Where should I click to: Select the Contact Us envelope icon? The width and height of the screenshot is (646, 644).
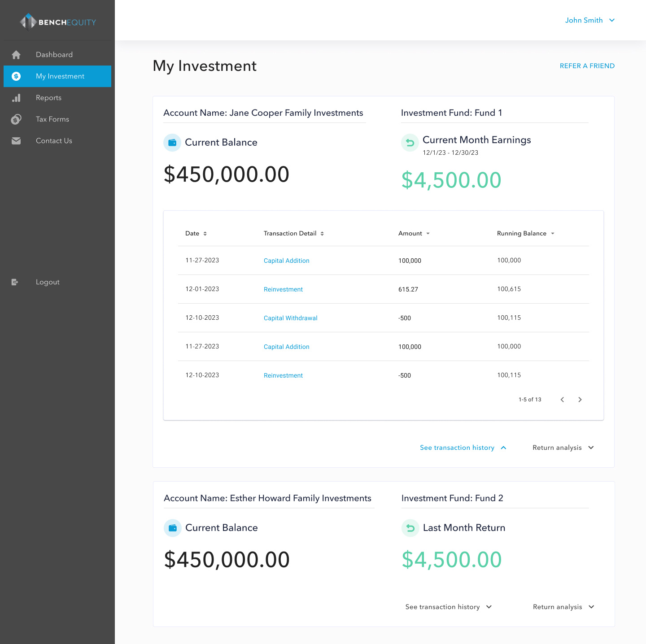click(16, 140)
